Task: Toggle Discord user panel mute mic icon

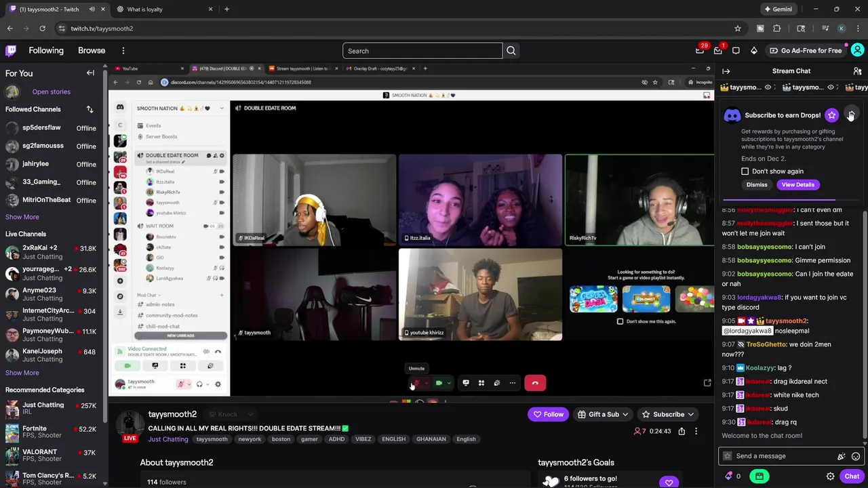Action: click(180, 384)
